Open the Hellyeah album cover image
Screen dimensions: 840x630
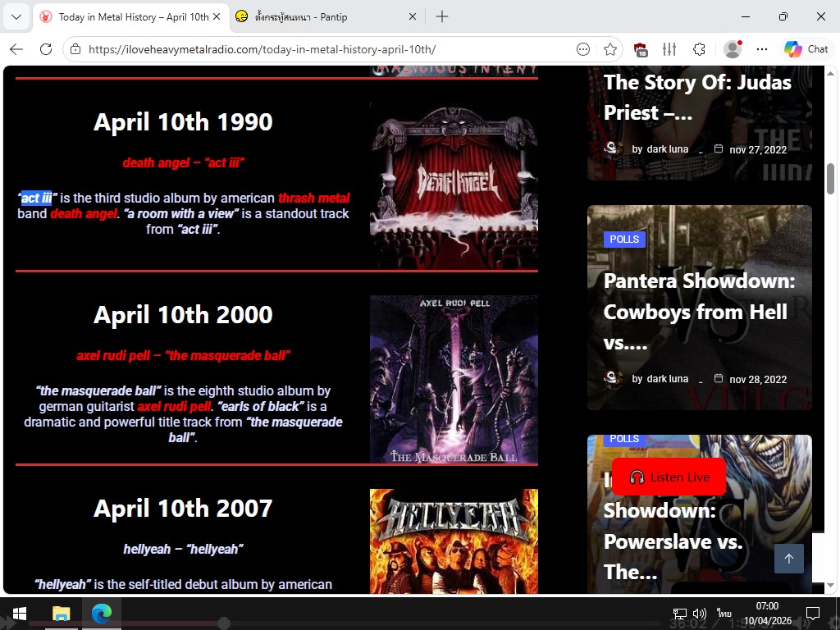pos(454,541)
